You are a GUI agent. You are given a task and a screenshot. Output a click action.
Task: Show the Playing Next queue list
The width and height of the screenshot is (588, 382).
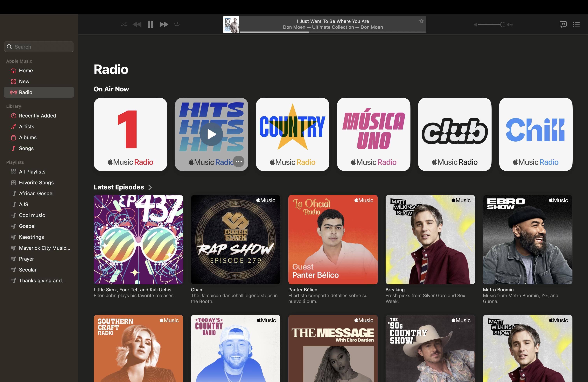pyautogui.click(x=576, y=24)
